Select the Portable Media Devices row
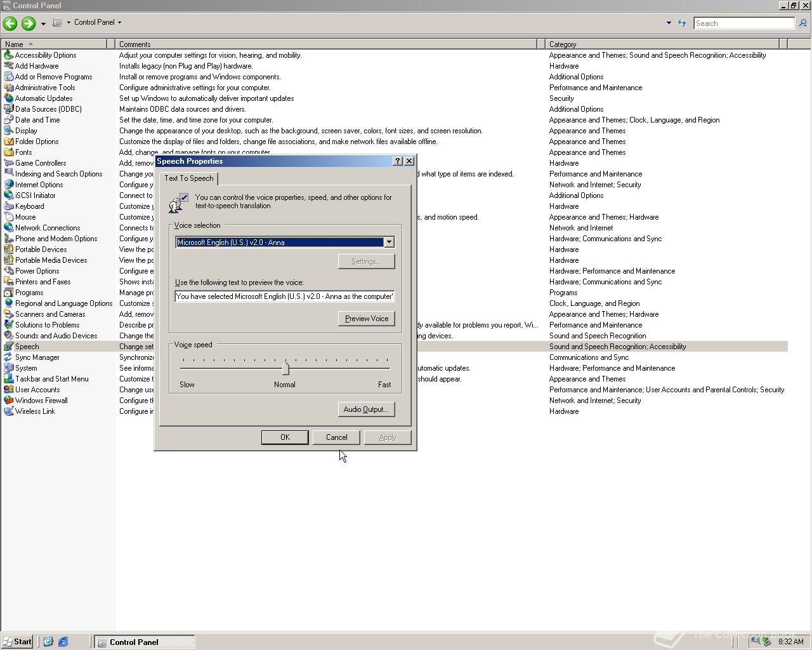The width and height of the screenshot is (812, 650). [x=394, y=260]
